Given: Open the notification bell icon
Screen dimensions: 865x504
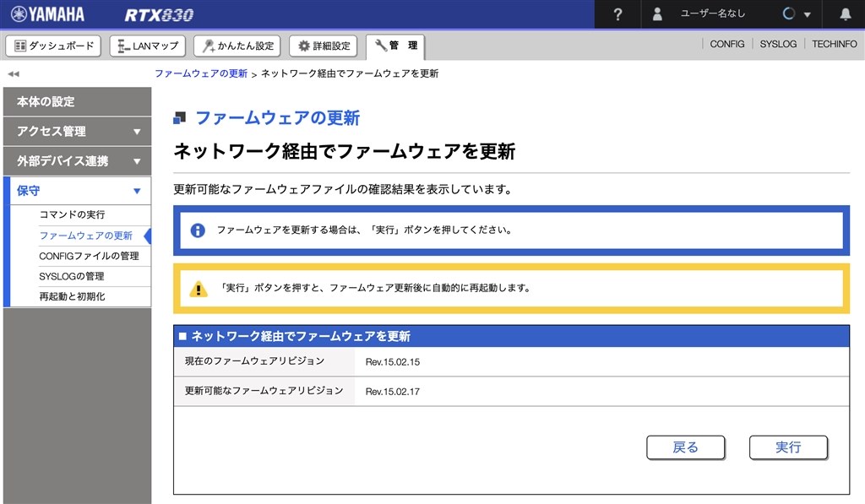Looking at the screenshot, I should point(845,14).
